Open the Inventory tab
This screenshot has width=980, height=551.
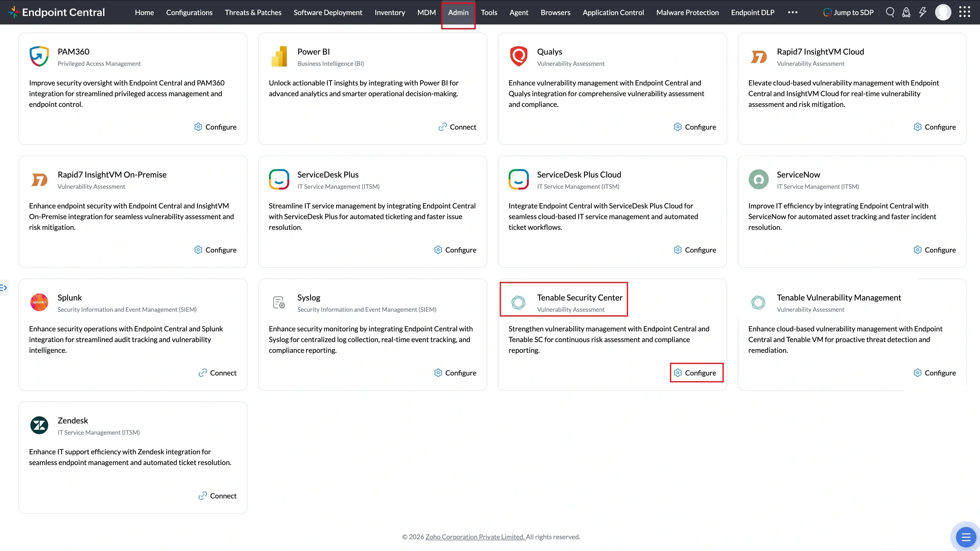[x=389, y=12]
